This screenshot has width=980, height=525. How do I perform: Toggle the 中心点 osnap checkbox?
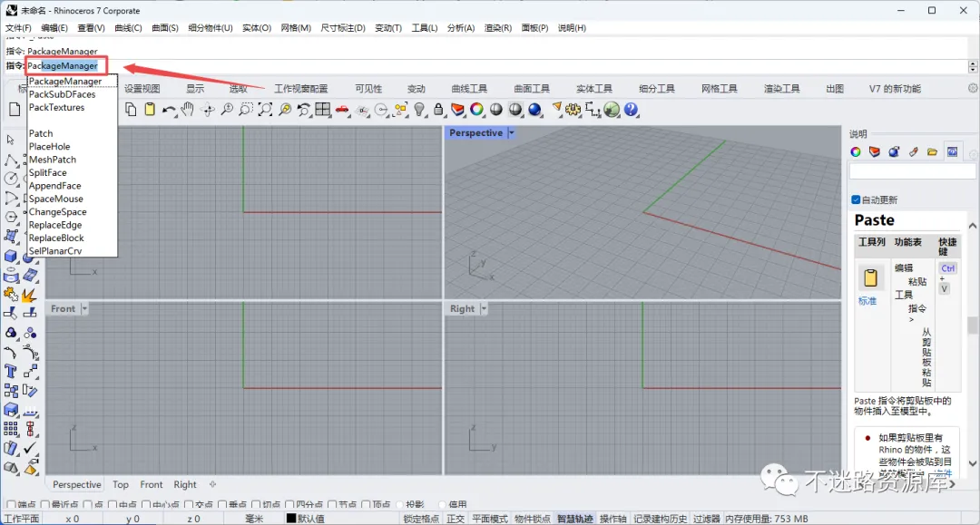(145, 504)
